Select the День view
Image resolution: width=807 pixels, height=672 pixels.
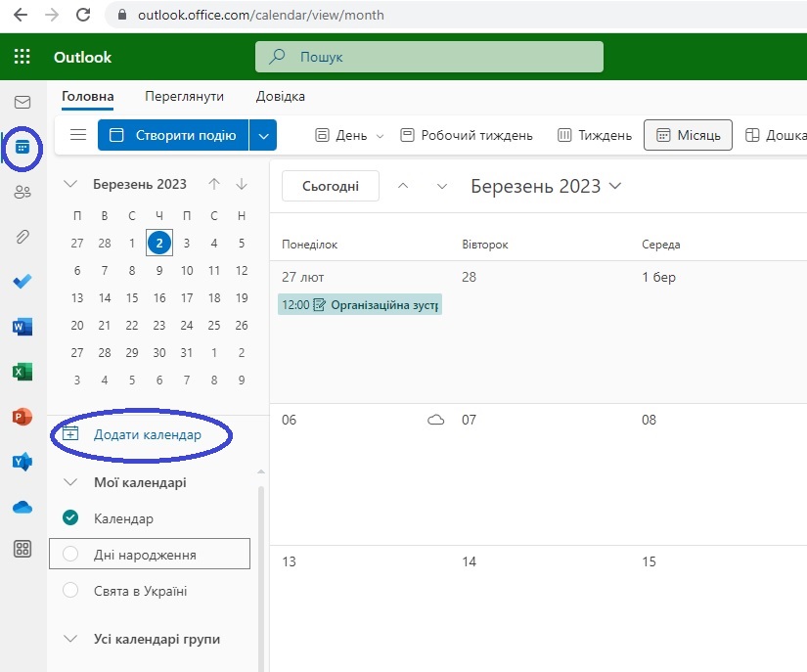point(340,135)
